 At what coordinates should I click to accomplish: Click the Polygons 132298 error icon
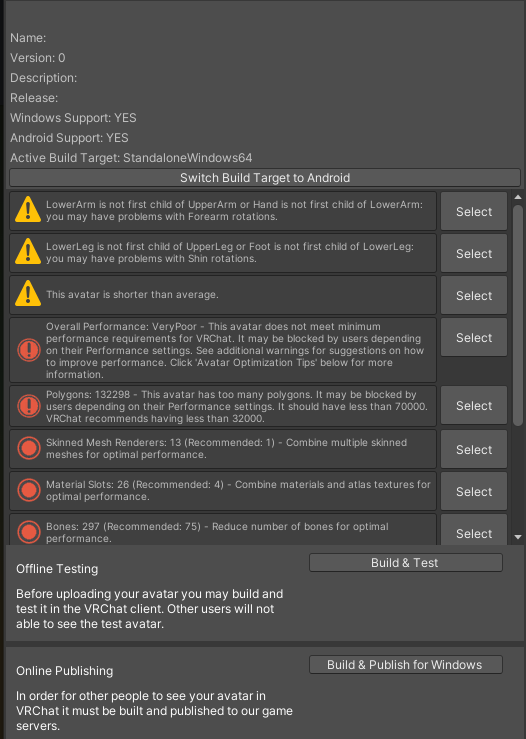[x=29, y=406]
